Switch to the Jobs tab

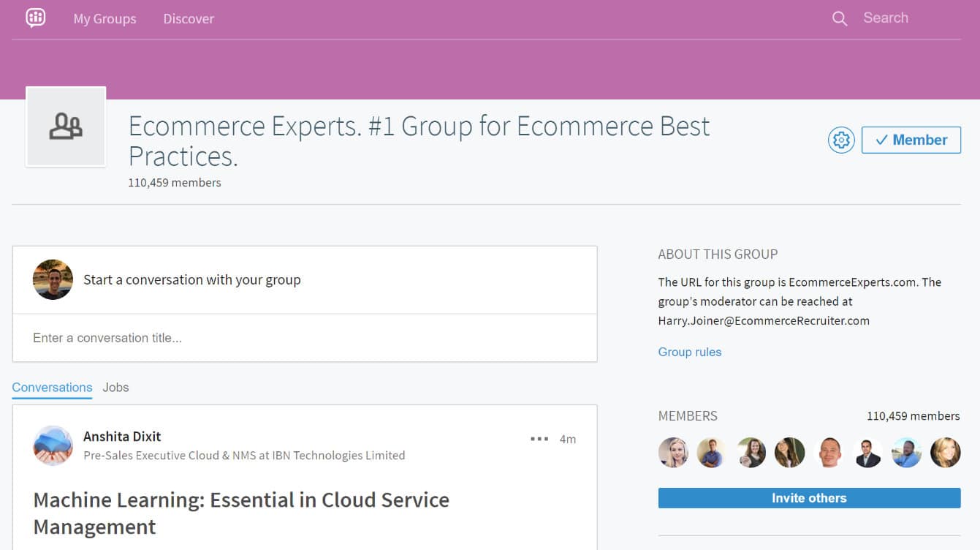click(115, 387)
